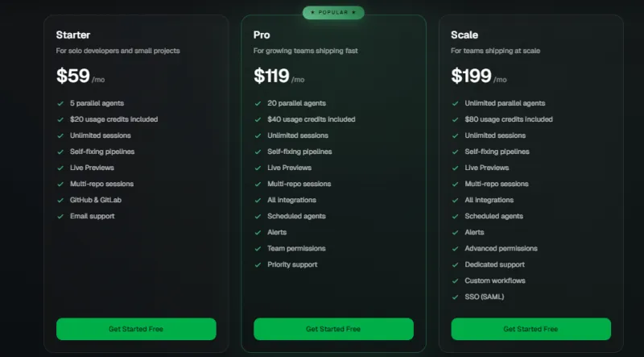
Task: Select the Scale plan title
Action: [464, 35]
